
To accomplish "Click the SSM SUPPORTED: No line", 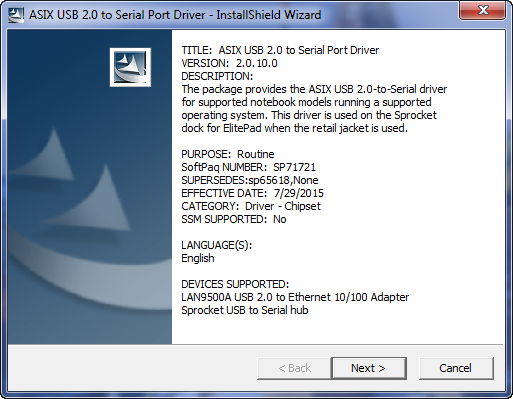I will coord(234,219).
